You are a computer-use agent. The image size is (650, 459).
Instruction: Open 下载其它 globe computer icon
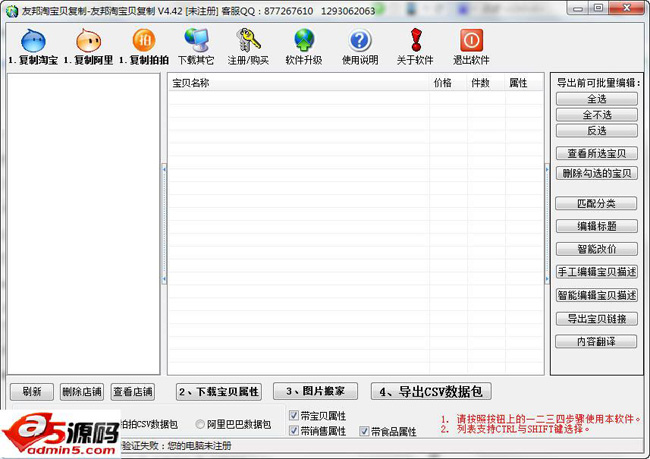click(196, 40)
